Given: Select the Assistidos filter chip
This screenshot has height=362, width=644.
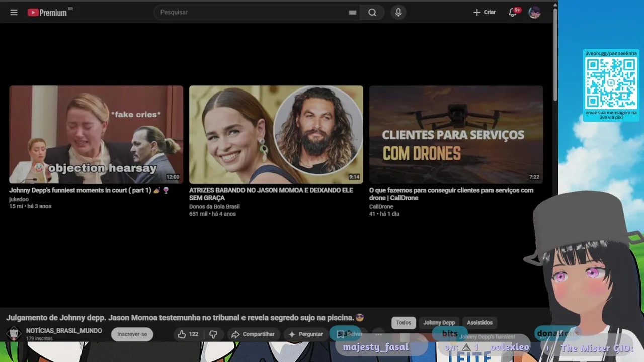Looking at the screenshot, I should point(479,323).
